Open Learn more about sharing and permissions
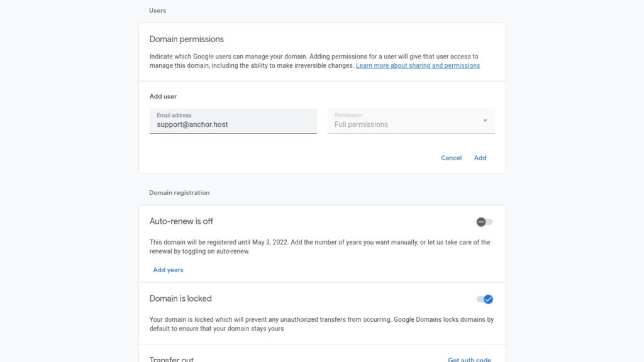The height and width of the screenshot is (362, 644). pos(418,65)
